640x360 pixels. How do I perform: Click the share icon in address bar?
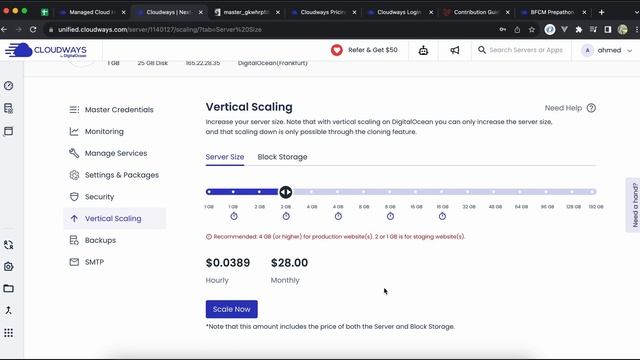517,29
